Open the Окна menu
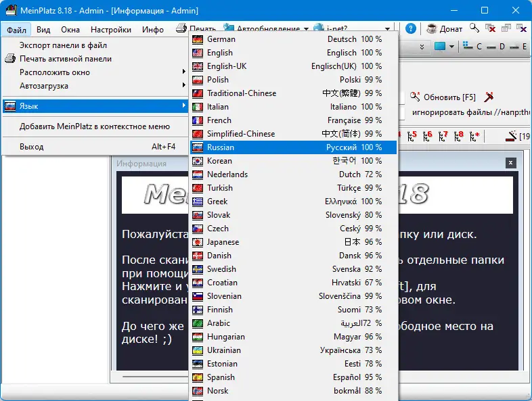 click(70, 30)
